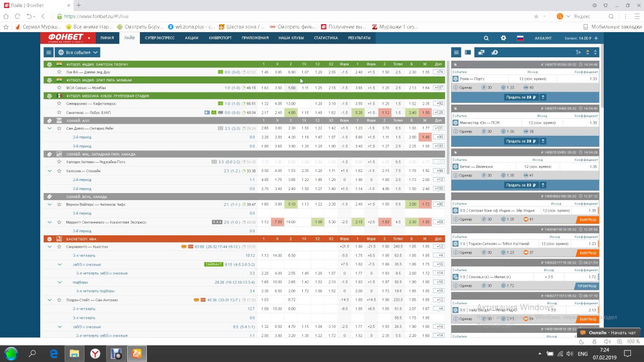
Task: Open the СУПЕРЭКСПРЕСС tab
Action: 159,38
